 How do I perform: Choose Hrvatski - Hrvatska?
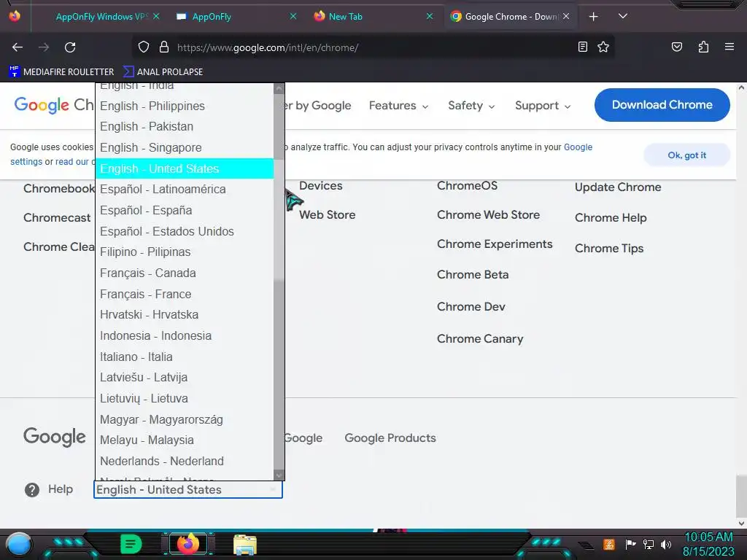point(185,314)
